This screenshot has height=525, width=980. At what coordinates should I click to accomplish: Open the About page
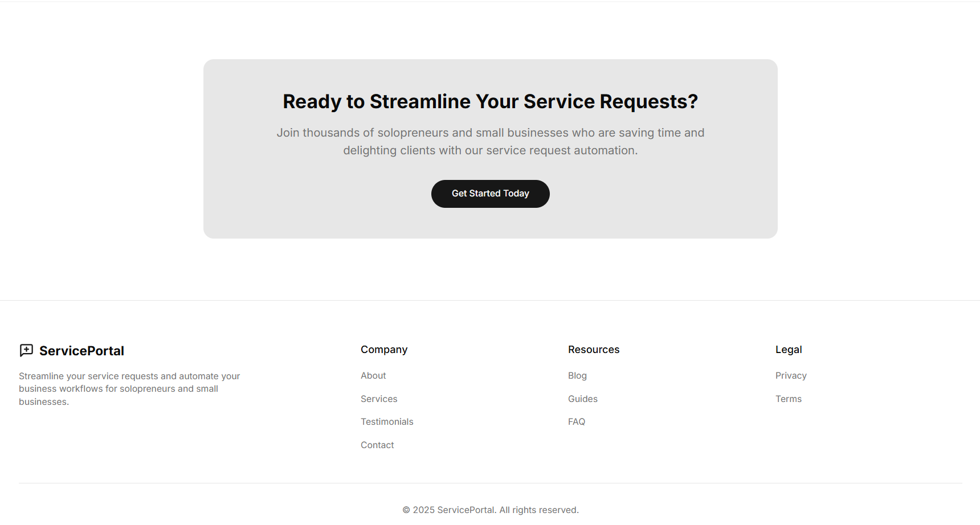point(373,375)
